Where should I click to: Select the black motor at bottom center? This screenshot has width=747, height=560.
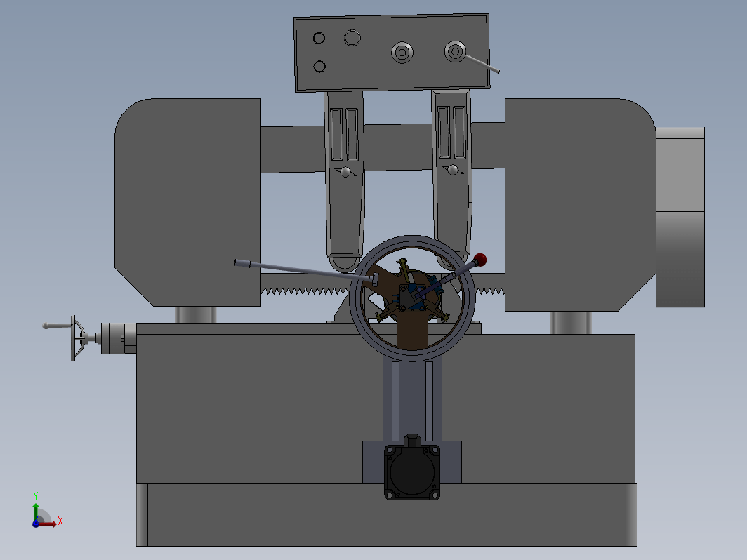click(412, 472)
